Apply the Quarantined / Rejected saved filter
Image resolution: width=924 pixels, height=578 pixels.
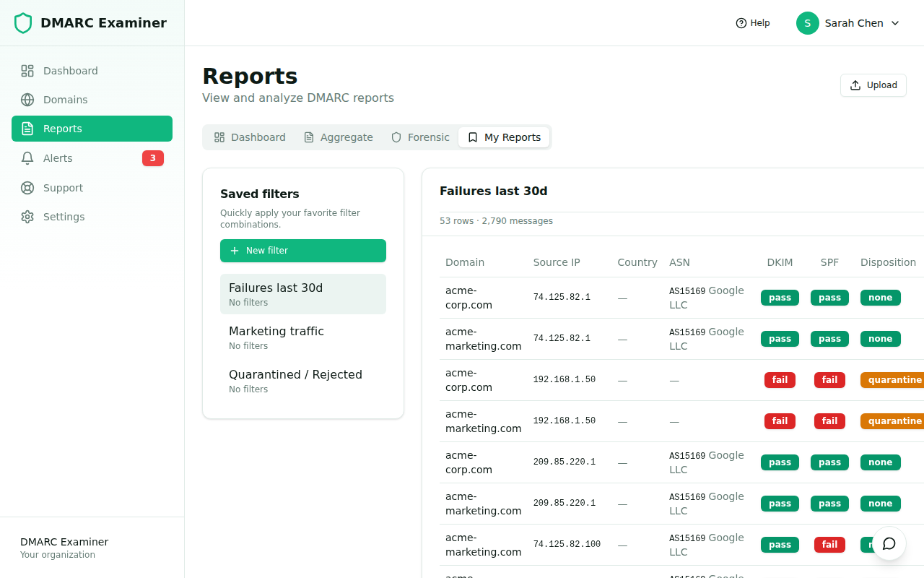(303, 381)
